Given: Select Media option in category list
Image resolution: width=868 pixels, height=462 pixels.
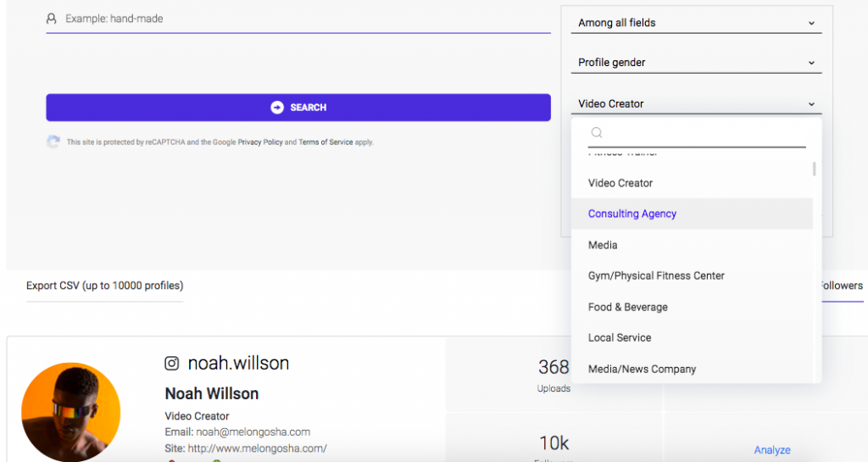Looking at the screenshot, I should click(x=692, y=244).
